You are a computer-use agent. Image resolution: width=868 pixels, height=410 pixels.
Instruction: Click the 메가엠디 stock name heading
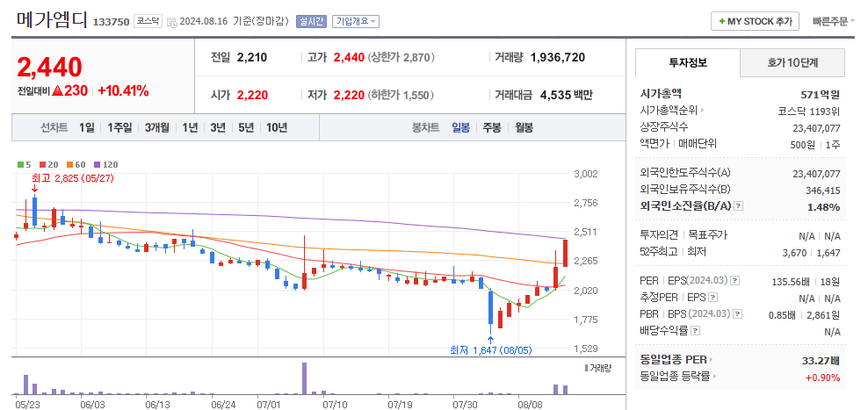[52, 20]
